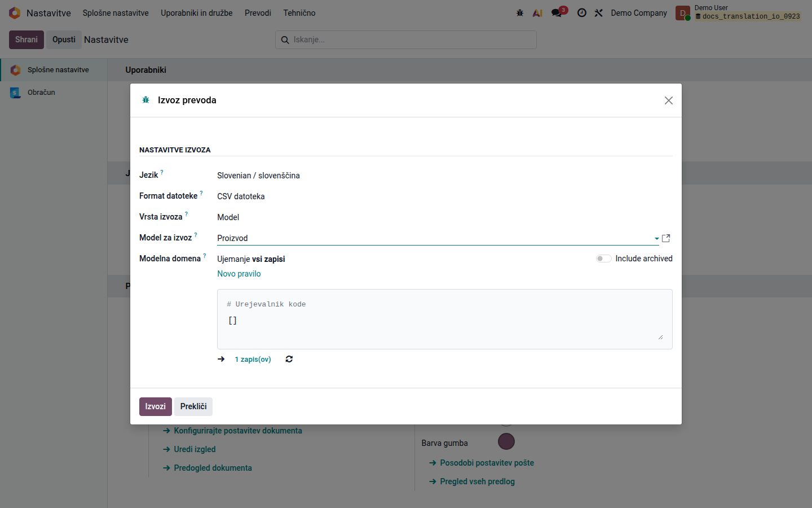The image size is (812, 508).
Task: Expand the Model za izvoz dropdown arrow
Action: tap(656, 238)
